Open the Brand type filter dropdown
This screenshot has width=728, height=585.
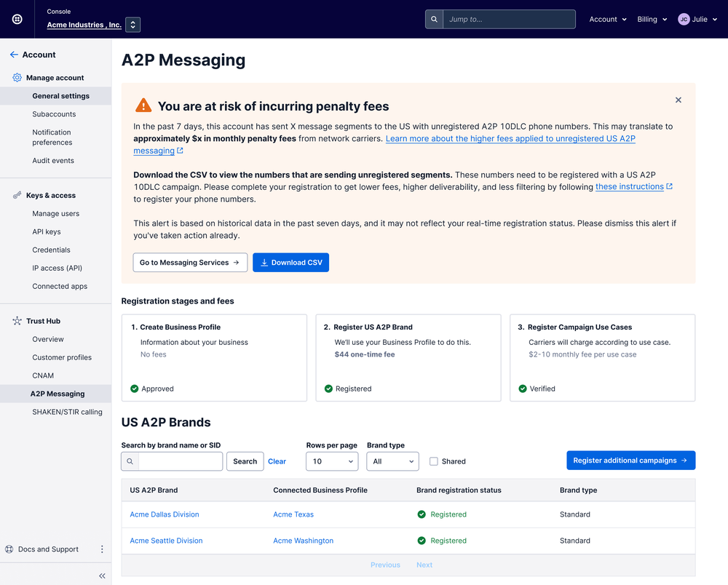click(x=392, y=461)
